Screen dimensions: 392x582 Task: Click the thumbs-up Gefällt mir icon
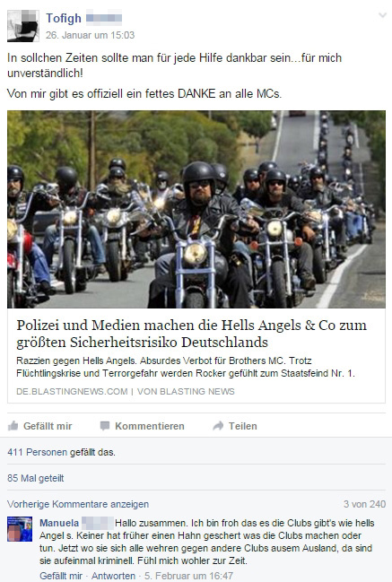tap(13, 426)
